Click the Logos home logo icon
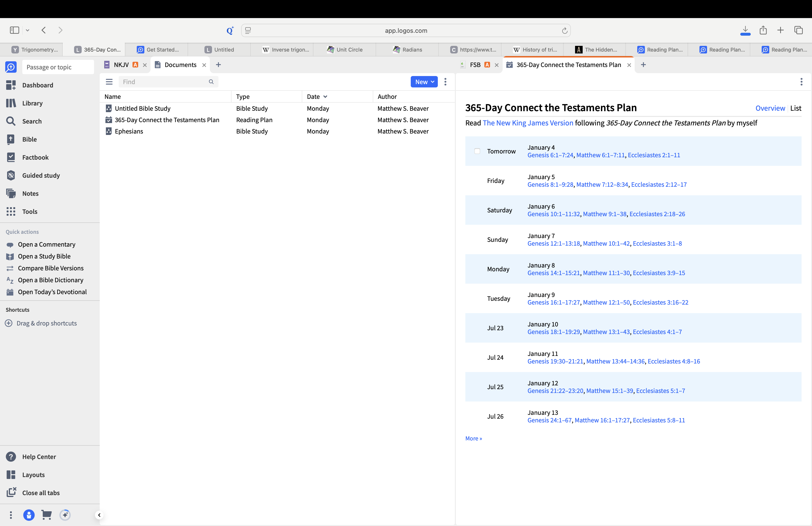This screenshot has height=526, width=812. pyautogui.click(x=11, y=67)
